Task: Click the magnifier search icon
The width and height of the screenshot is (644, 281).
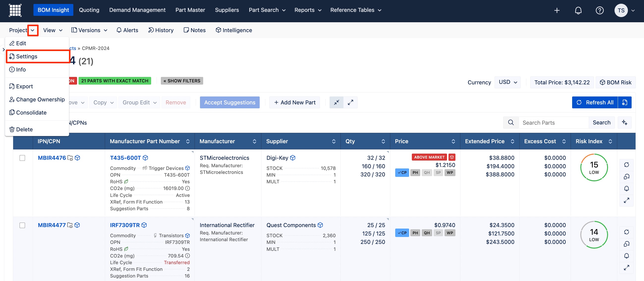Action: (x=511, y=122)
